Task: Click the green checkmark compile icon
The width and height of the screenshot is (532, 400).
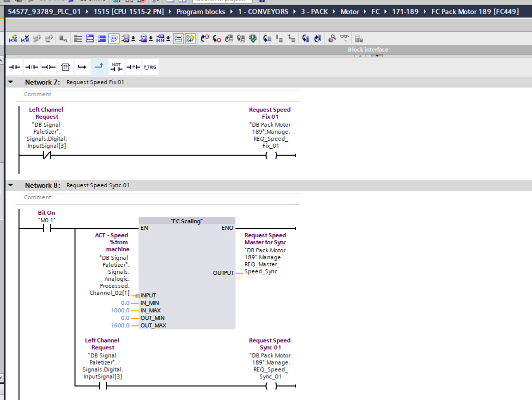Action: [253, 39]
